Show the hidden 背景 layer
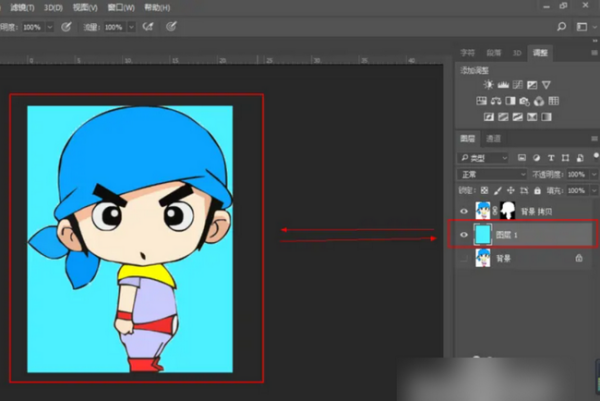Image resolution: width=600 pixels, height=401 pixels. pyautogui.click(x=464, y=258)
